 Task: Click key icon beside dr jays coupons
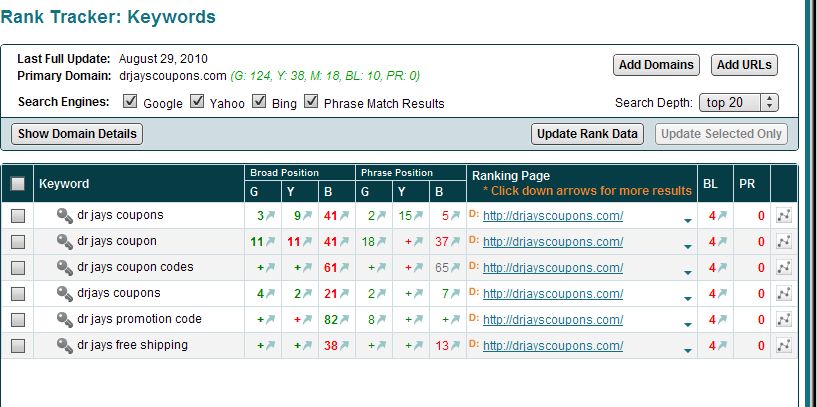65,216
